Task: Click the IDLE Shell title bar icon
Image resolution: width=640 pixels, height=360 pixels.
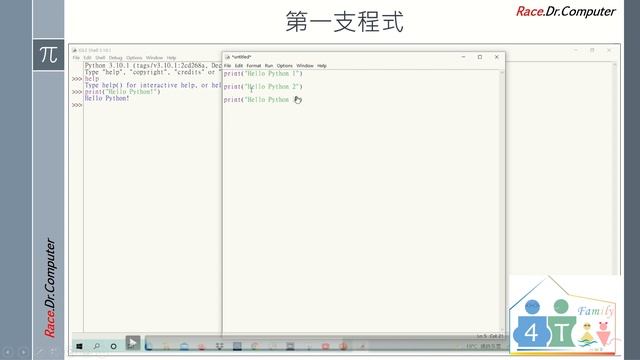Action: [x=74, y=50]
